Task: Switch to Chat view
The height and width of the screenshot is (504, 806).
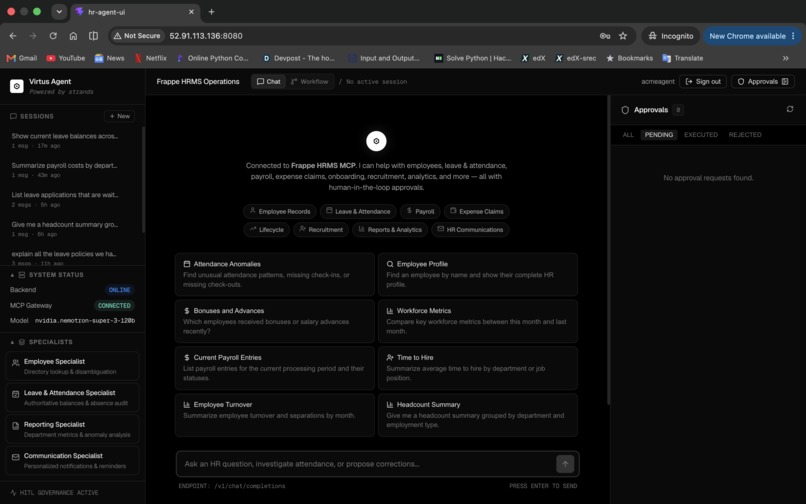Action: (x=268, y=81)
